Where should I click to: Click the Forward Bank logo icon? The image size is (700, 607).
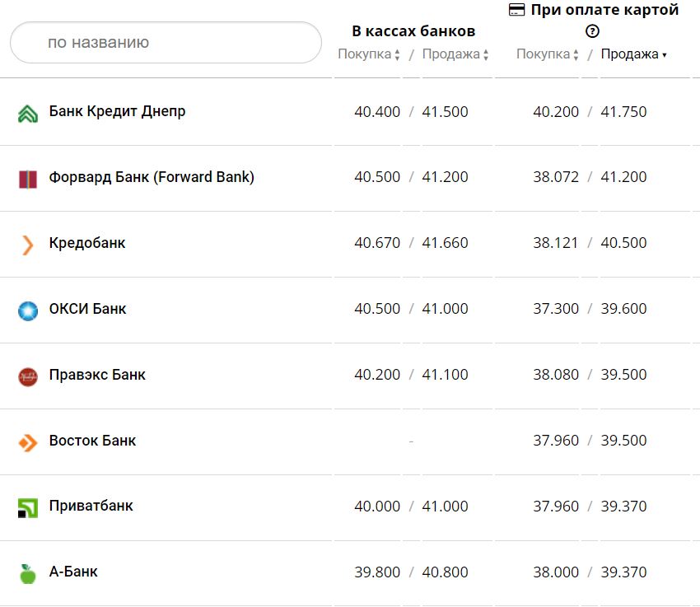coord(28,179)
